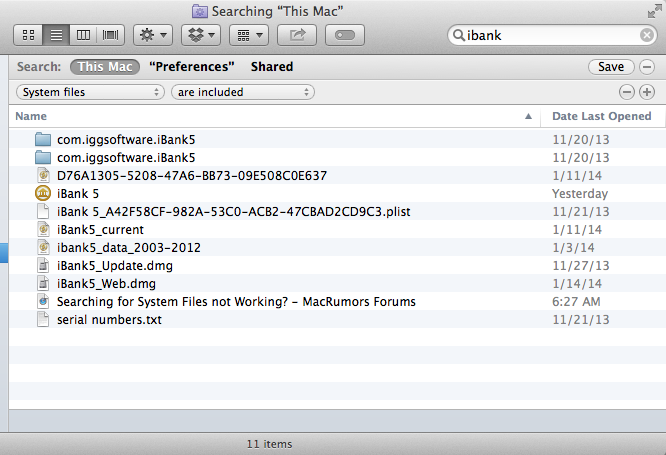Click the magnifying glass search icon

(x=459, y=35)
